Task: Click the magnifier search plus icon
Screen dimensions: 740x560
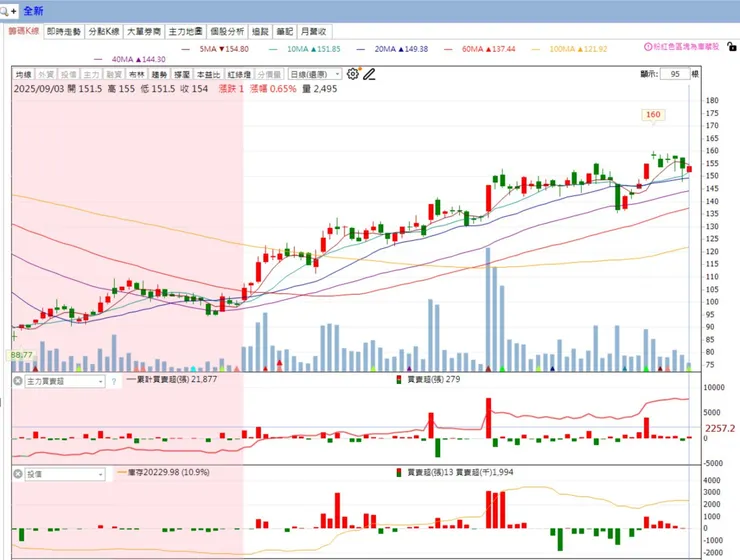Action: coord(8,10)
